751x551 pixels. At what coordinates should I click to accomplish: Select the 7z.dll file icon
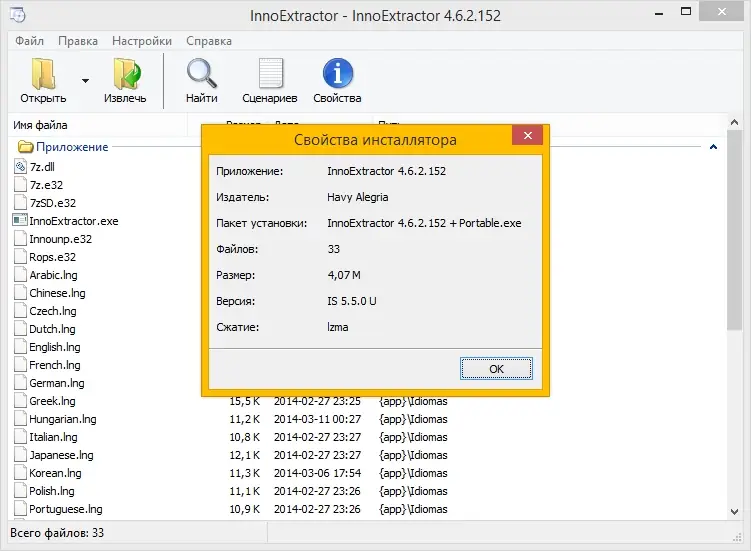(x=20, y=167)
